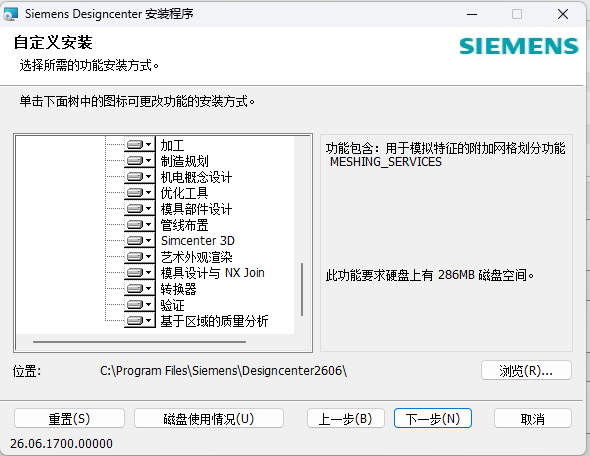Click the horizontal scrollbar of the feature tree
The width and height of the screenshot is (590, 456).
[139, 342]
